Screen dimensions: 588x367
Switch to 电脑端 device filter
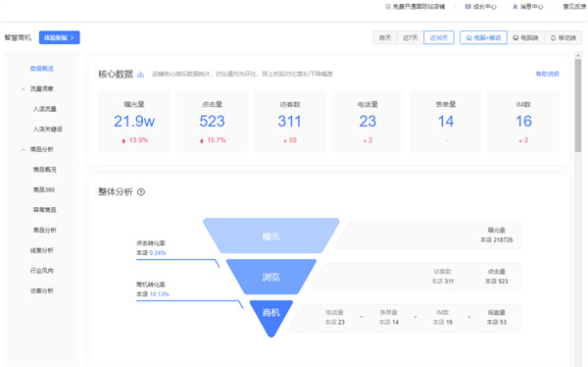tap(525, 37)
